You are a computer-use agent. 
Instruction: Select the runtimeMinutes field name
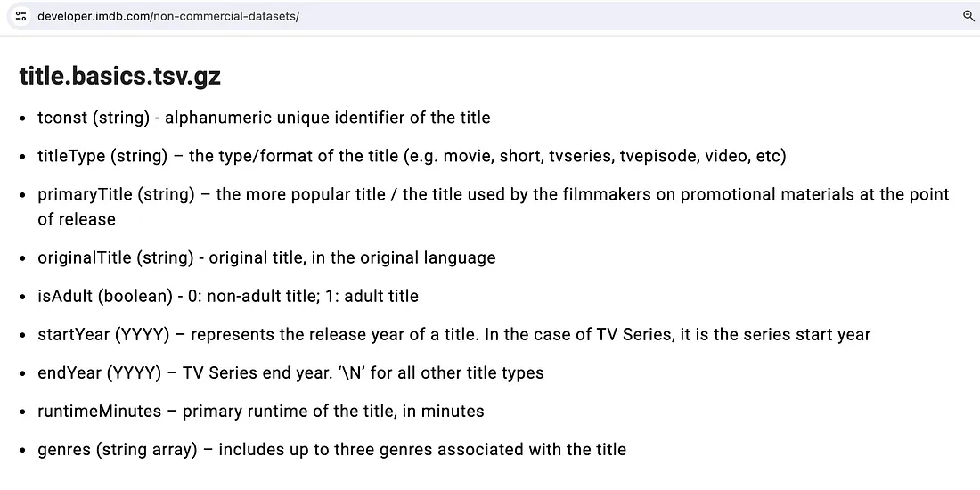pyautogui.click(x=100, y=412)
